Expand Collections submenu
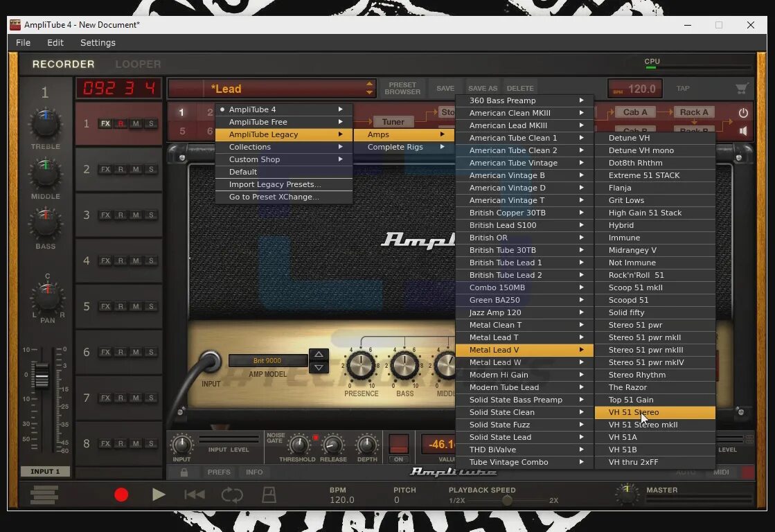Viewport: 775px width, 532px height. 284,147
